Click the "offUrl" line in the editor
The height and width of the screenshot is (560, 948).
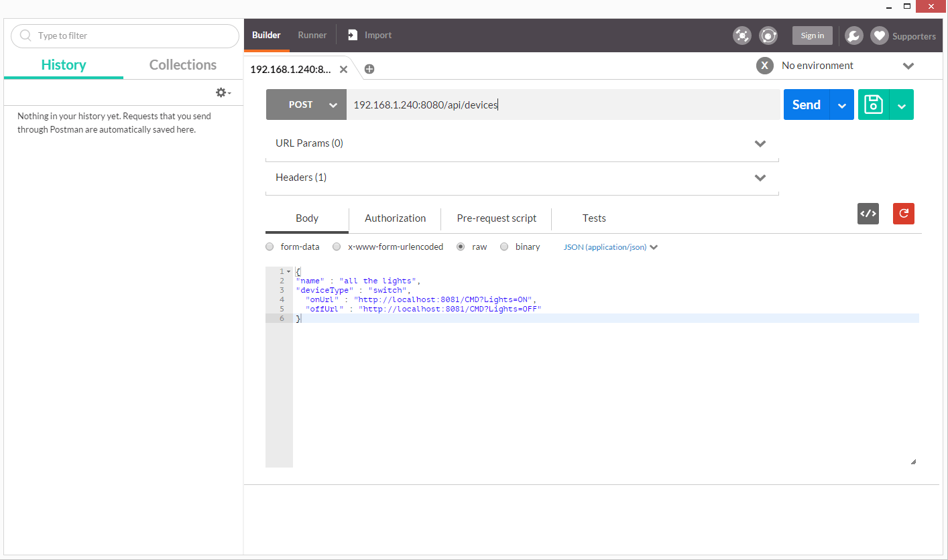[423, 309]
